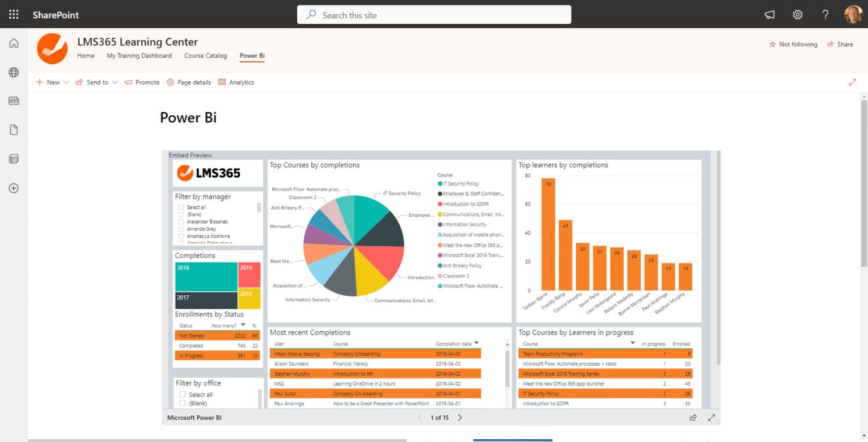
Task: Toggle Select all under Filter by office
Action: [x=182, y=395]
